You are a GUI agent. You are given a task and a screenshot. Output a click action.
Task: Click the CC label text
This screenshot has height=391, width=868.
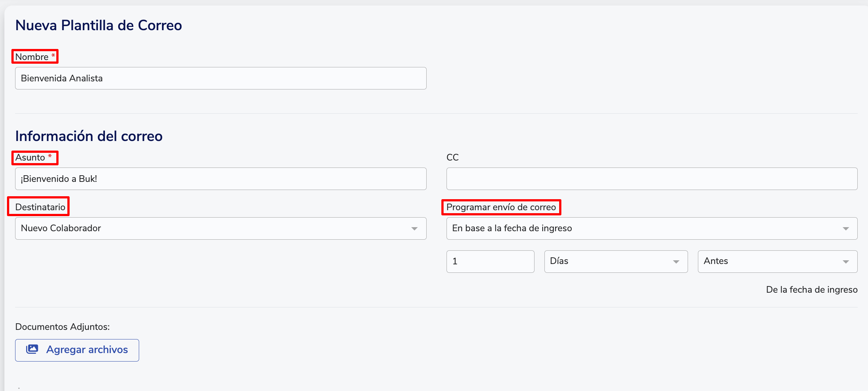[452, 158]
